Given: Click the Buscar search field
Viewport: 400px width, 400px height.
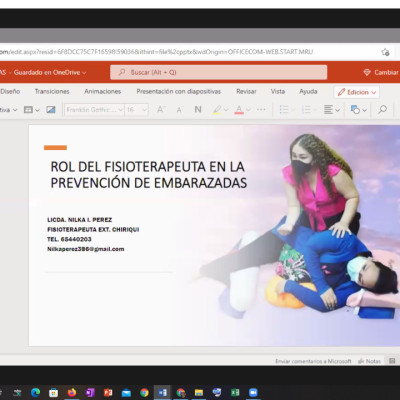Looking at the screenshot, I should tap(219, 72).
